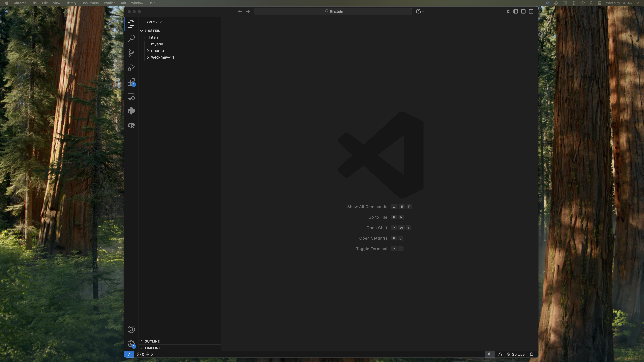
Task: Open the Bookmarks menu
Action: click(x=90, y=3)
